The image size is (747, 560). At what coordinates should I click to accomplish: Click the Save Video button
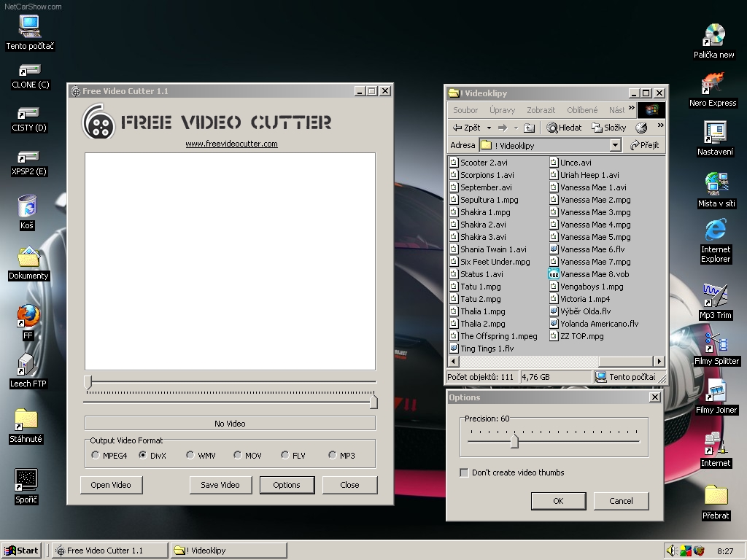(x=220, y=485)
